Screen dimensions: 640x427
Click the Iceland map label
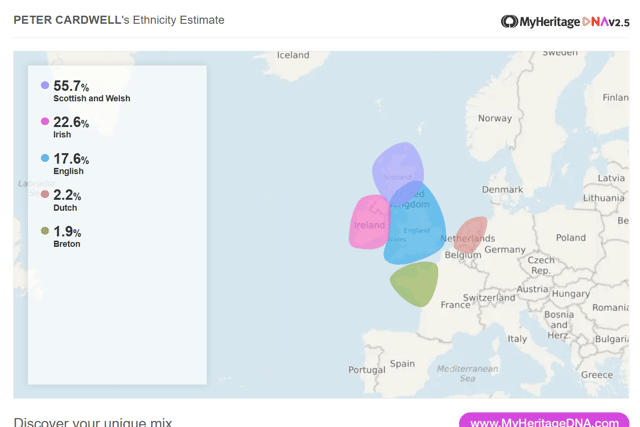click(293, 55)
